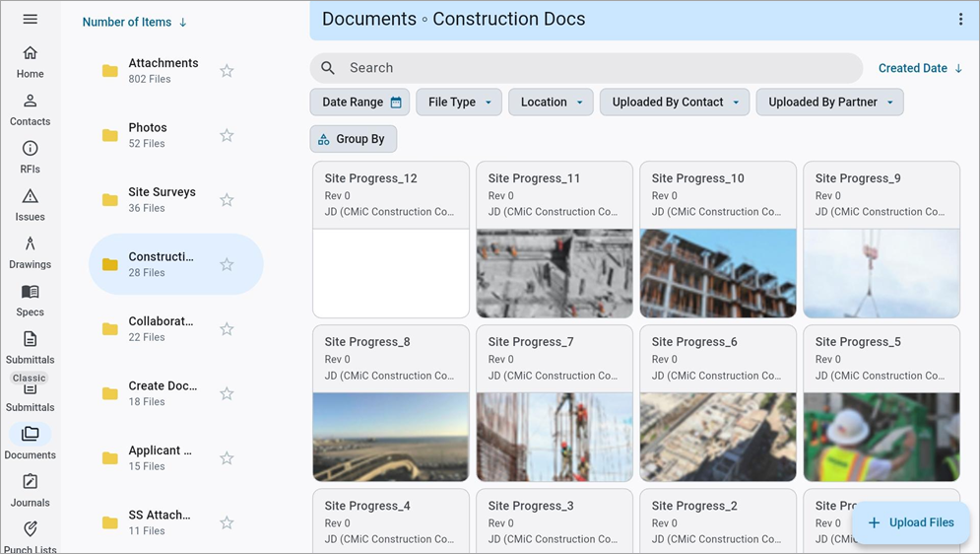The image size is (980, 554).
Task: Select the Photos folder with 52 files
Action: pyautogui.click(x=175, y=135)
